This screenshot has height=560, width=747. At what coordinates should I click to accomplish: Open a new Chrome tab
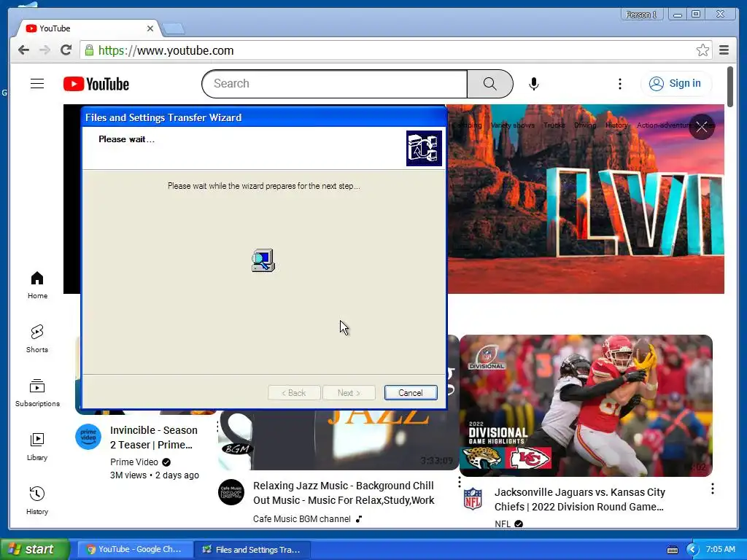[x=174, y=29]
